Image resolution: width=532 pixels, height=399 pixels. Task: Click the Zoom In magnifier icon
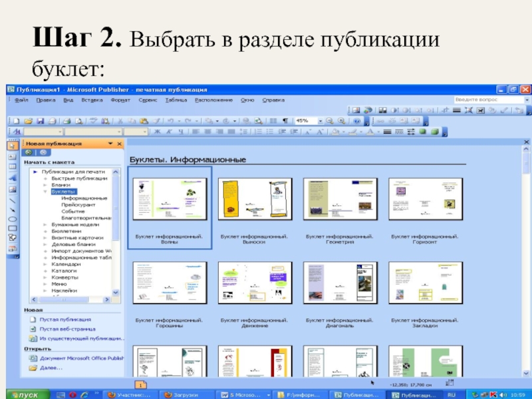(x=341, y=121)
